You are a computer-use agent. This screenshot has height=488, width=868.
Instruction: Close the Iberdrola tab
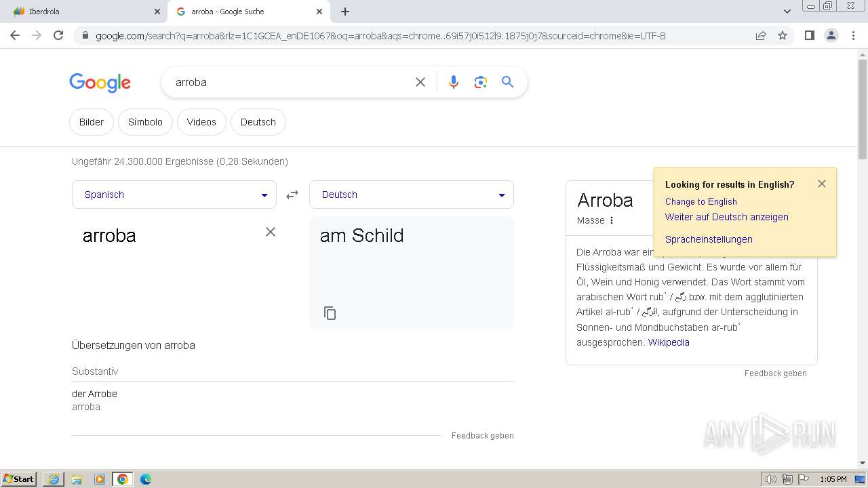157,12
